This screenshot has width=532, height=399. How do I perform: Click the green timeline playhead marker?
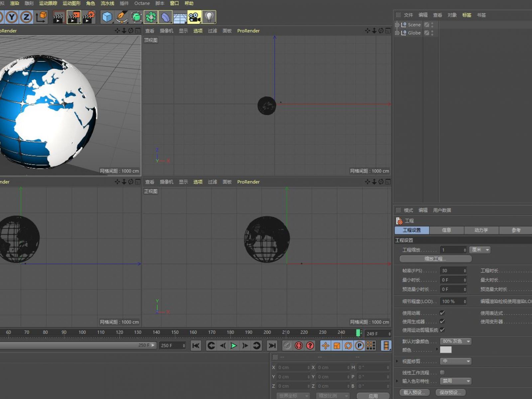click(358, 333)
